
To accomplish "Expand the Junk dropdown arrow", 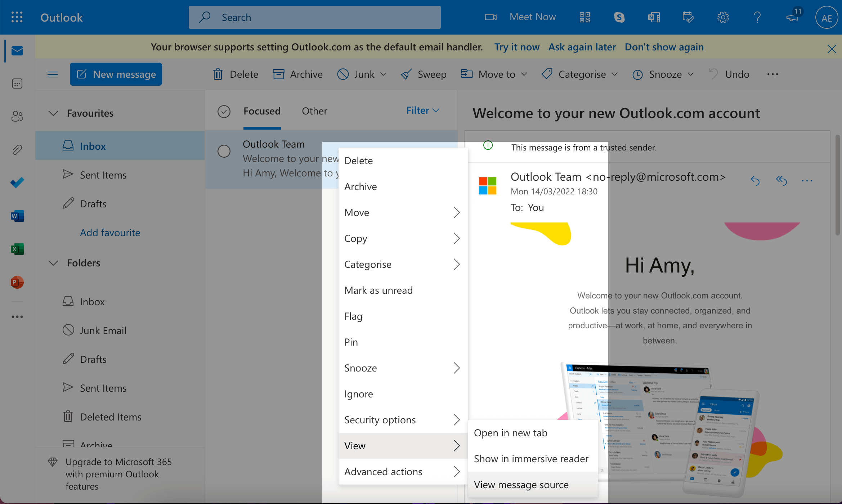I will coord(383,74).
